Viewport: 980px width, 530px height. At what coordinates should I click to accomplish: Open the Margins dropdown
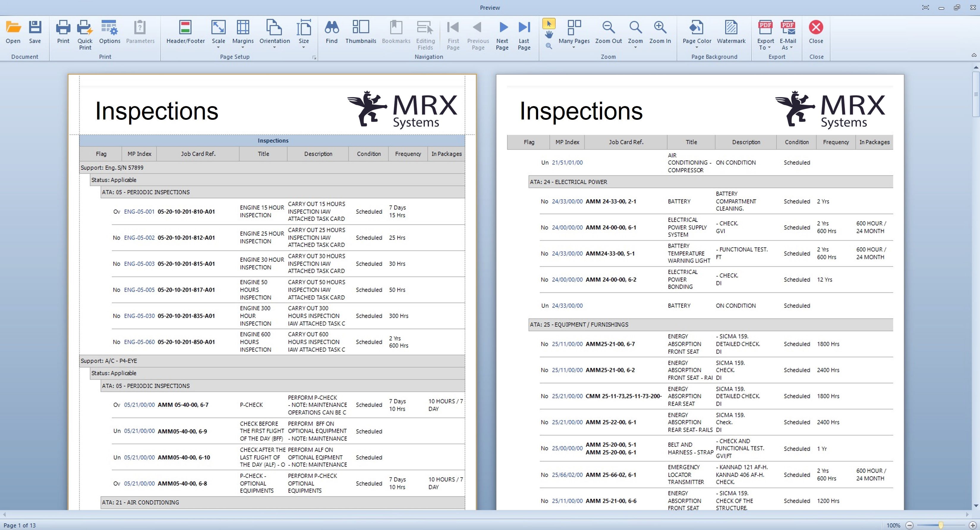click(243, 34)
